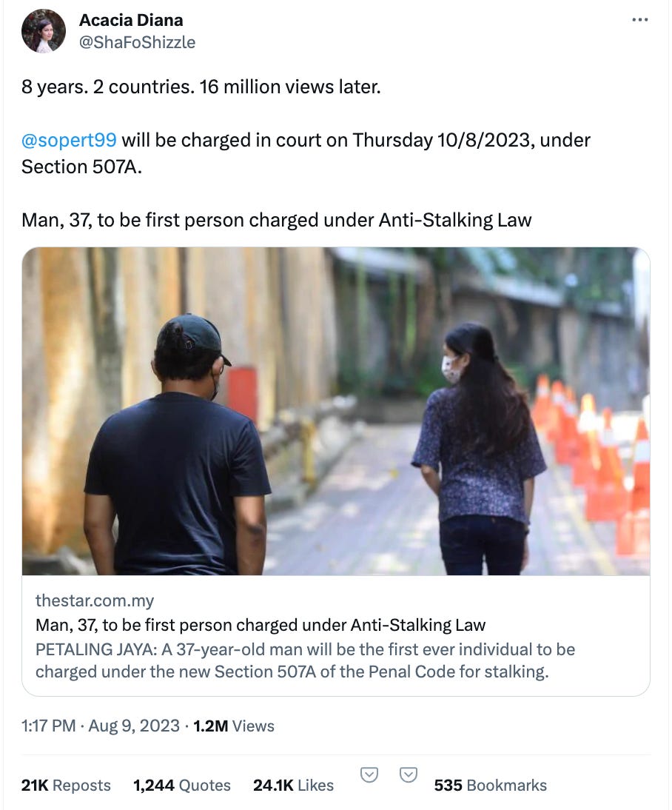672x810 pixels.
Task: Click the @ShaFoShizzle handle
Action: coord(137,42)
